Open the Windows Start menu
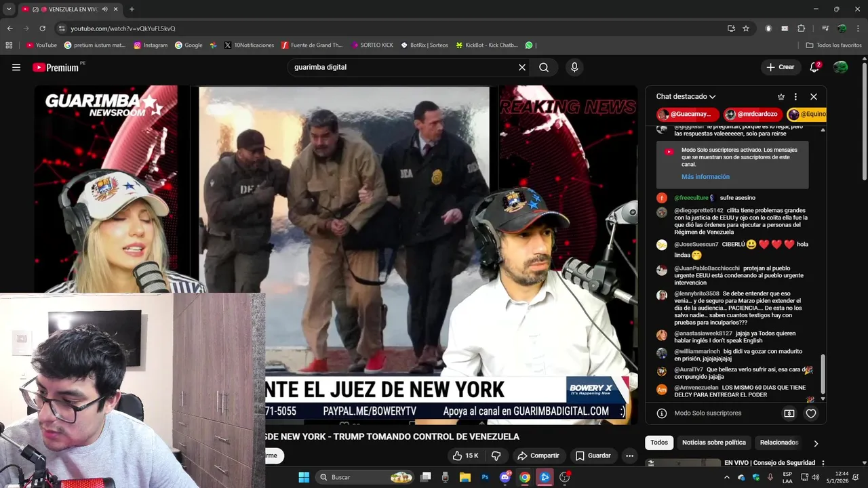This screenshot has height=488, width=868. [304, 477]
